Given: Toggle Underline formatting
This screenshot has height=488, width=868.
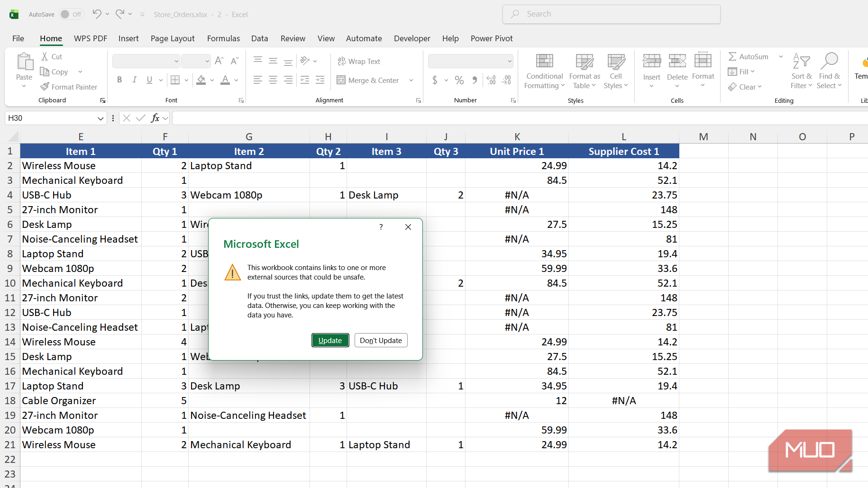Looking at the screenshot, I should click(x=149, y=80).
